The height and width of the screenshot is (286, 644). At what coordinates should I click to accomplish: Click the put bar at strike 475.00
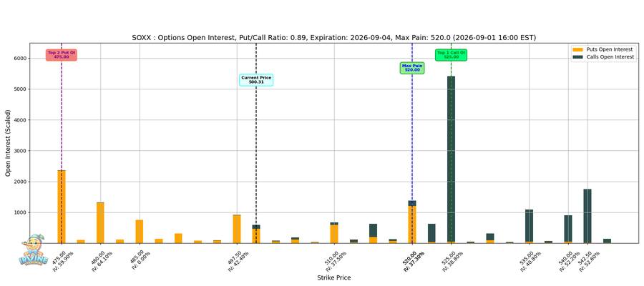[x=62, y=207]
